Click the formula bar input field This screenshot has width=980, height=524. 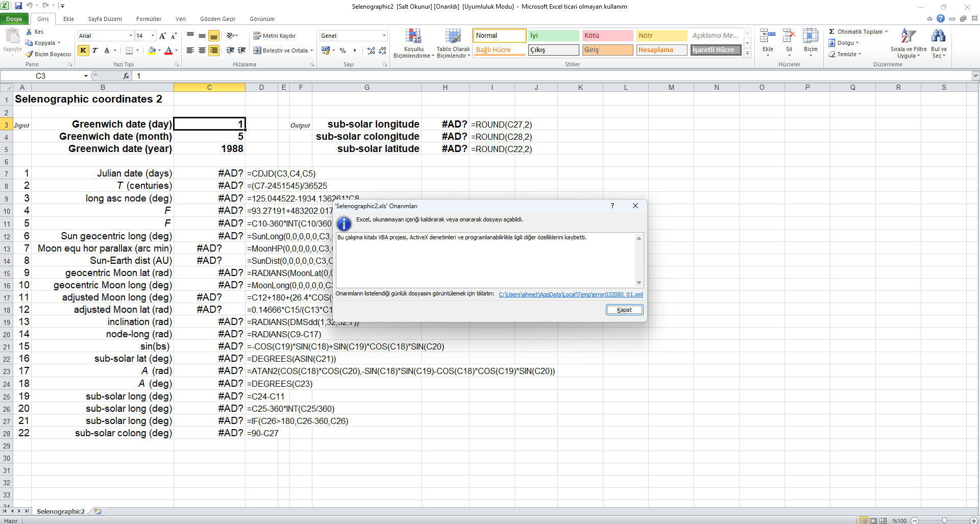click(x=551, y=76)
